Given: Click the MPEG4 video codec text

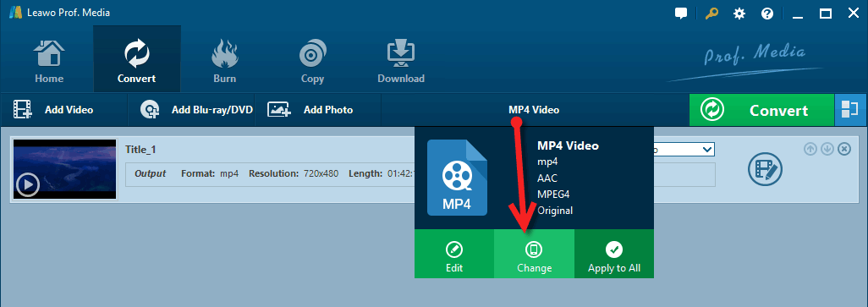Looking at the screenshot, I should click(553, 195).
